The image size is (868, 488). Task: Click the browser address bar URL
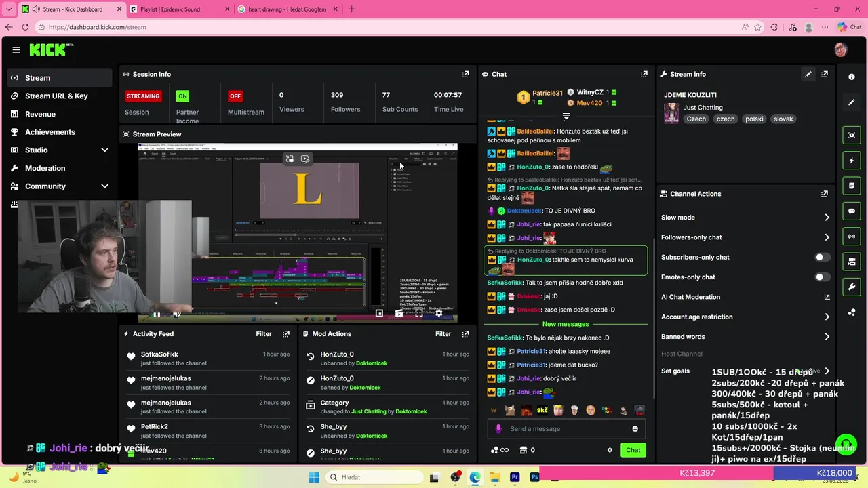tap(97, 27)
